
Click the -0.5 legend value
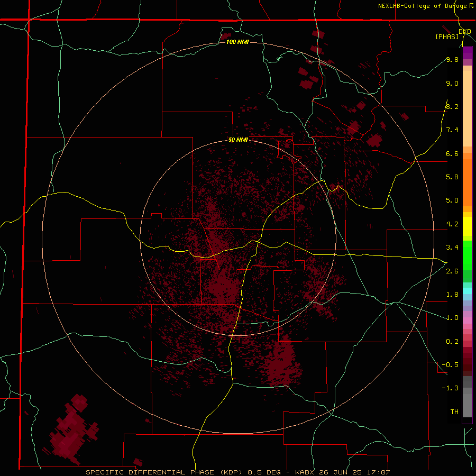pyautogui.click(x=450, y=364)
